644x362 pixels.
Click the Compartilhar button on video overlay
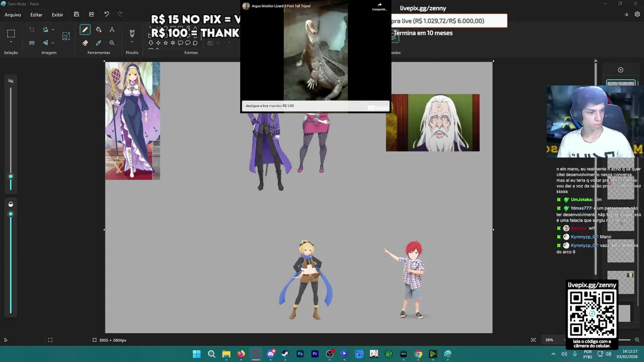[379, 7]
